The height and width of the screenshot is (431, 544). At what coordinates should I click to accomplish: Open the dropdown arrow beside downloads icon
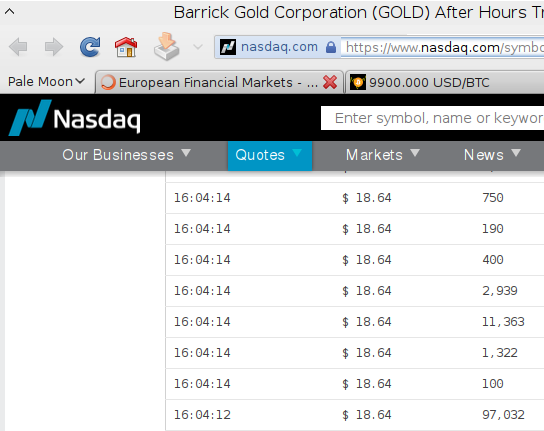(x=198, y=47)
